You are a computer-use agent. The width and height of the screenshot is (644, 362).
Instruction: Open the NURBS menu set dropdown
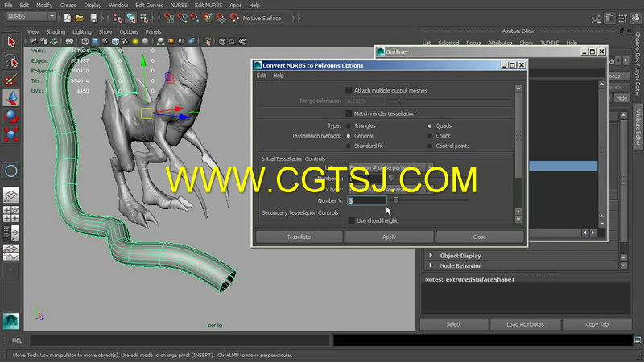coord(31,16)
